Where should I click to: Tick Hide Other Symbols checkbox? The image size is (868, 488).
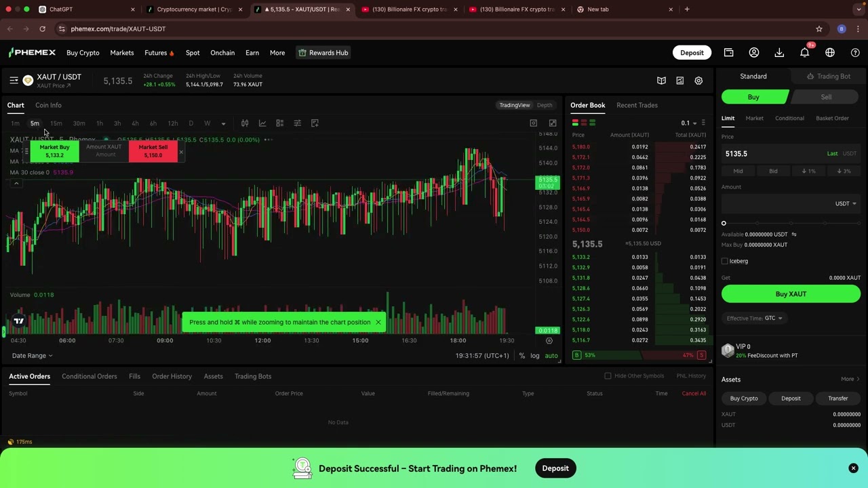(x=608, y=376)
